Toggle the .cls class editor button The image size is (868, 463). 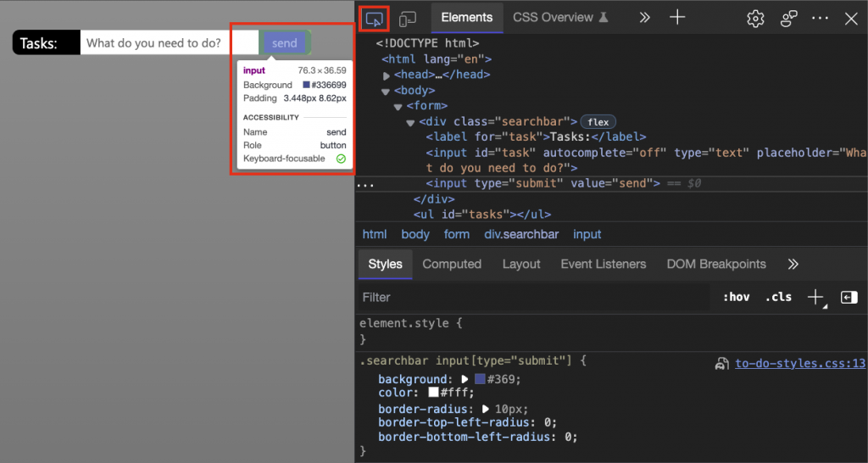(778, 298)
